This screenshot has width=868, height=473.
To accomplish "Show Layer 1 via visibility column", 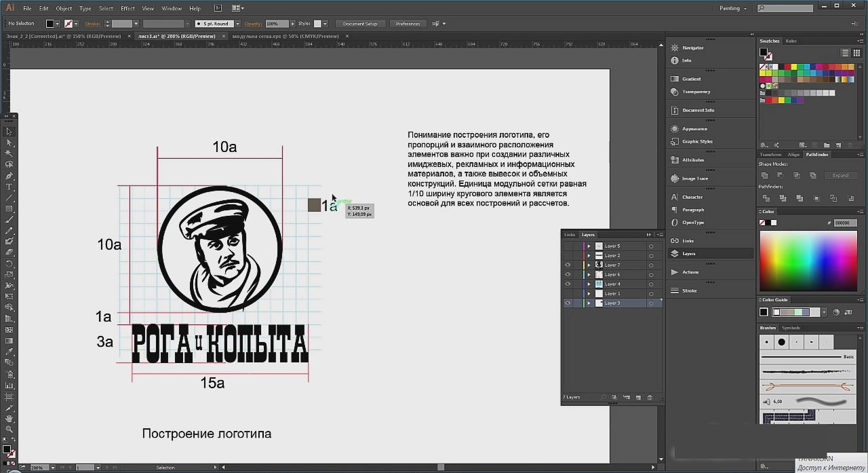I will coord(568,293).
